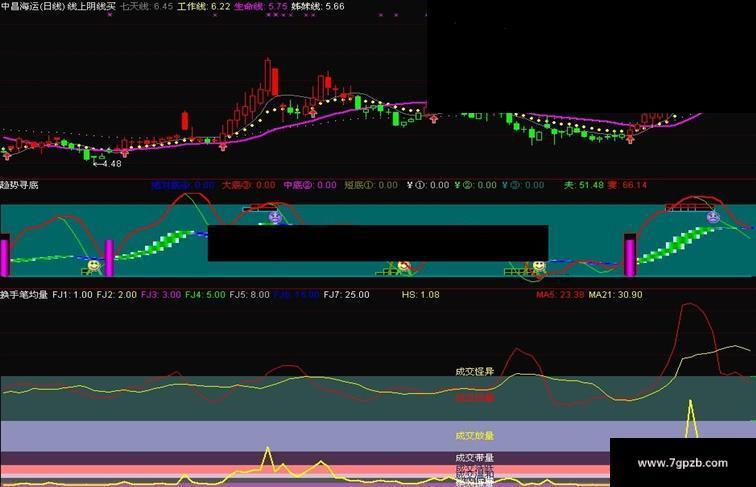Click the MA21 30.90 value

[x=616, y=295]
